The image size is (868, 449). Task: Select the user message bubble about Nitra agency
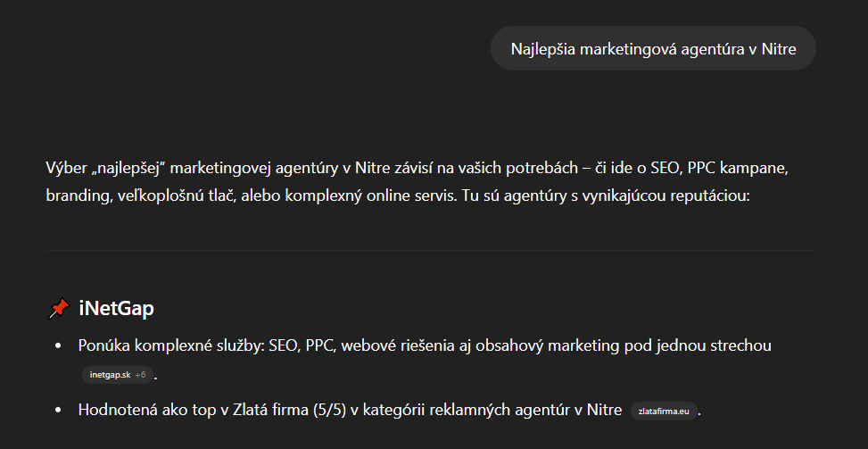tap(653, 49)
